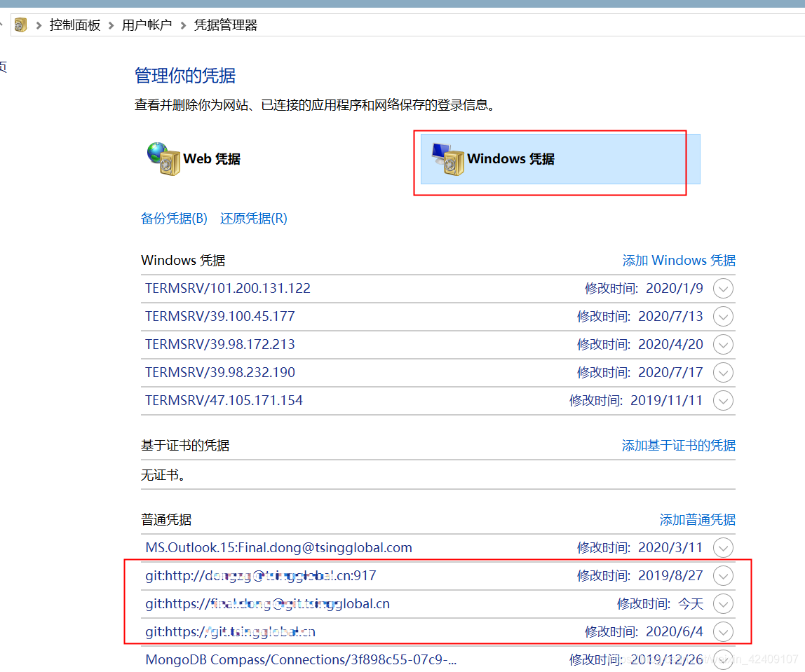
Task: Click the Credential Manager icon in breadcrumb bar
Action: 21,24
